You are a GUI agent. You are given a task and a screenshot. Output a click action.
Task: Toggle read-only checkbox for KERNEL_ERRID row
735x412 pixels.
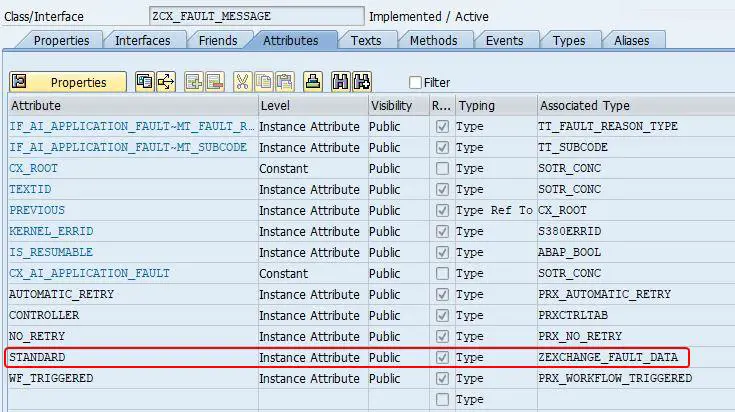pos(442,232)
